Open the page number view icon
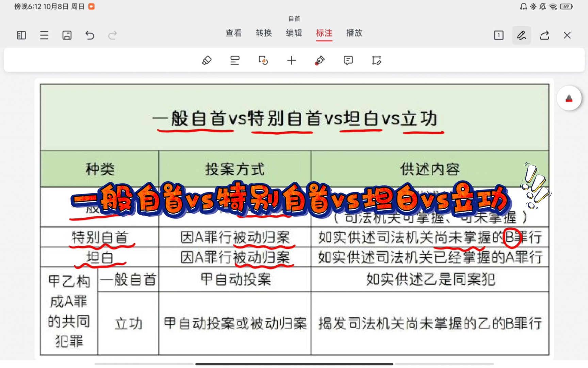This screenshot has height=368, width=588. point(499,35)
